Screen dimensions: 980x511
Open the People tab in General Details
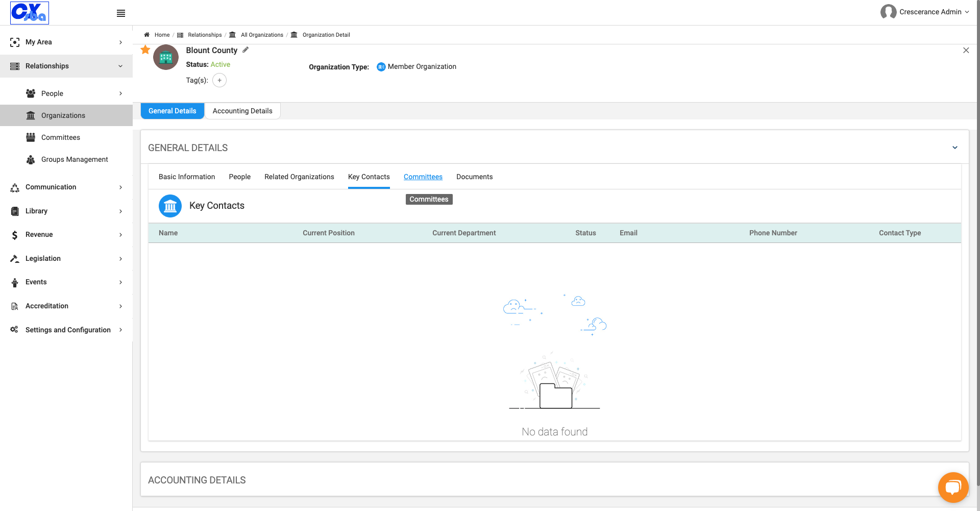click(x=240, y=177)
